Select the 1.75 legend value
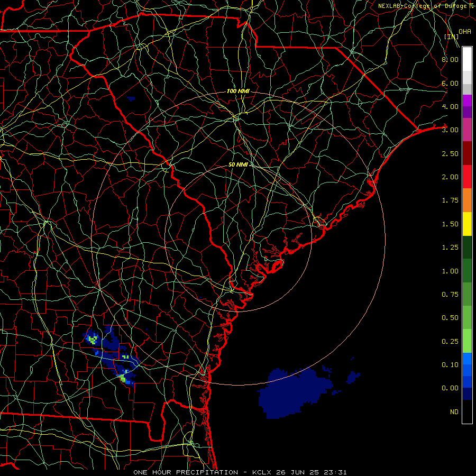The height and width of the screenshot is (476, 476). pyautogui.click(x=450, y=200)
